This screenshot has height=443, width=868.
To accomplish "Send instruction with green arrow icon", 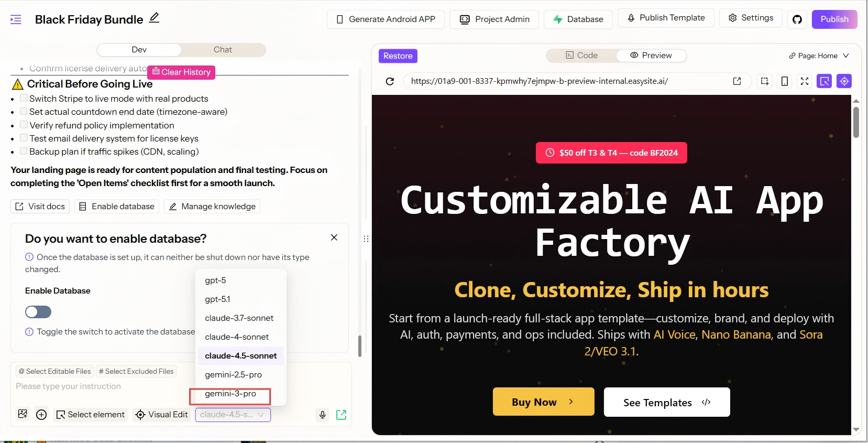I will pyautogui.click(x=341, y=415).
